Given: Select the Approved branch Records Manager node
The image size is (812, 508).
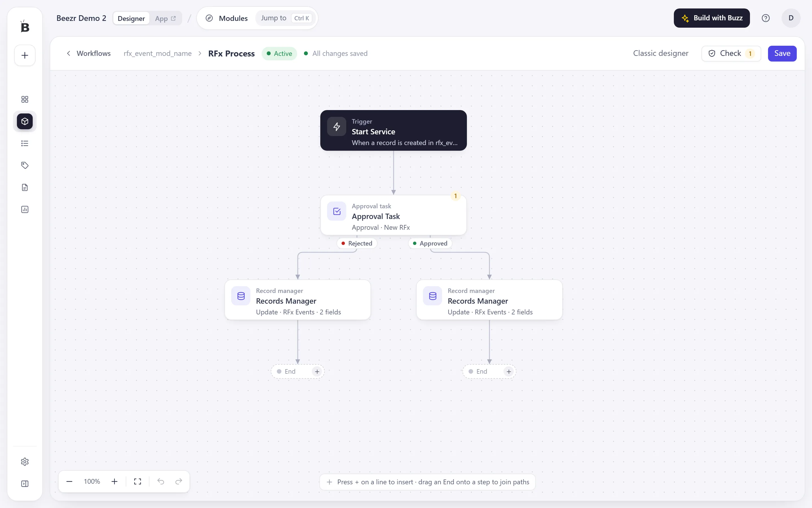Looking at the screenshot, I should pos(489,300).
